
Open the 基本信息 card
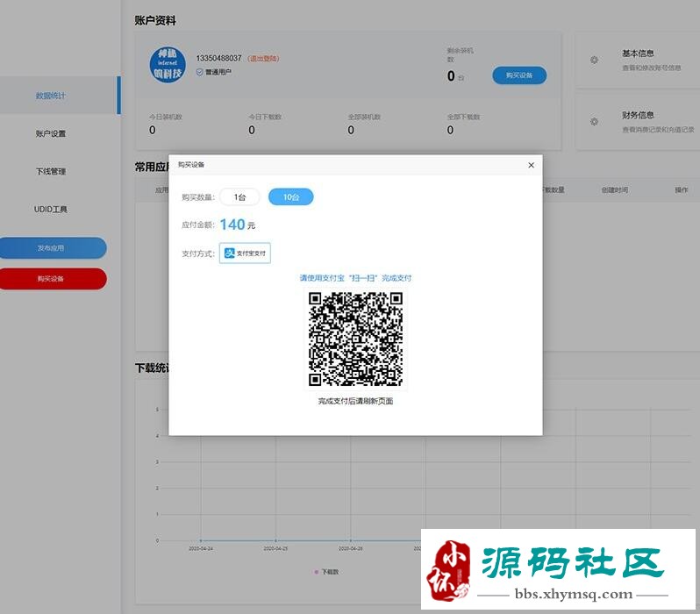click(638, 60)
